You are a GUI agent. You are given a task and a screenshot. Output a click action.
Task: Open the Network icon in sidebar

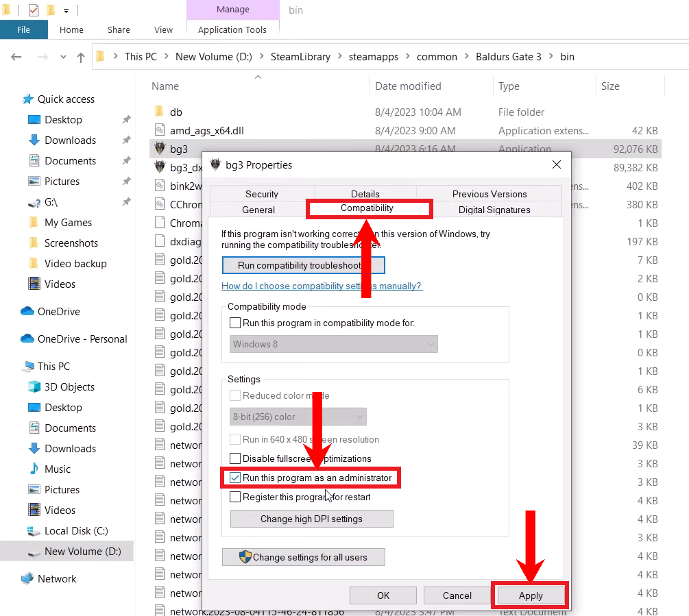tap(27, 579)
